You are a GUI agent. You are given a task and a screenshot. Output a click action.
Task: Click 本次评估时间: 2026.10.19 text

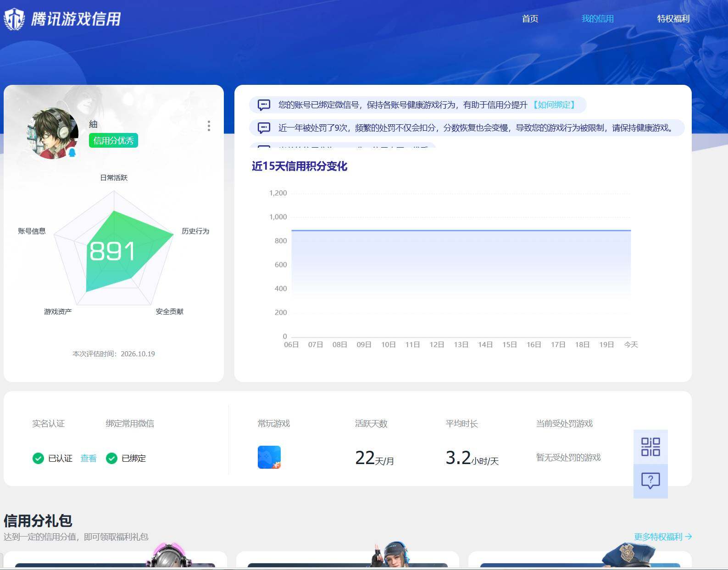pyautogui.click(x=114, y=354)
